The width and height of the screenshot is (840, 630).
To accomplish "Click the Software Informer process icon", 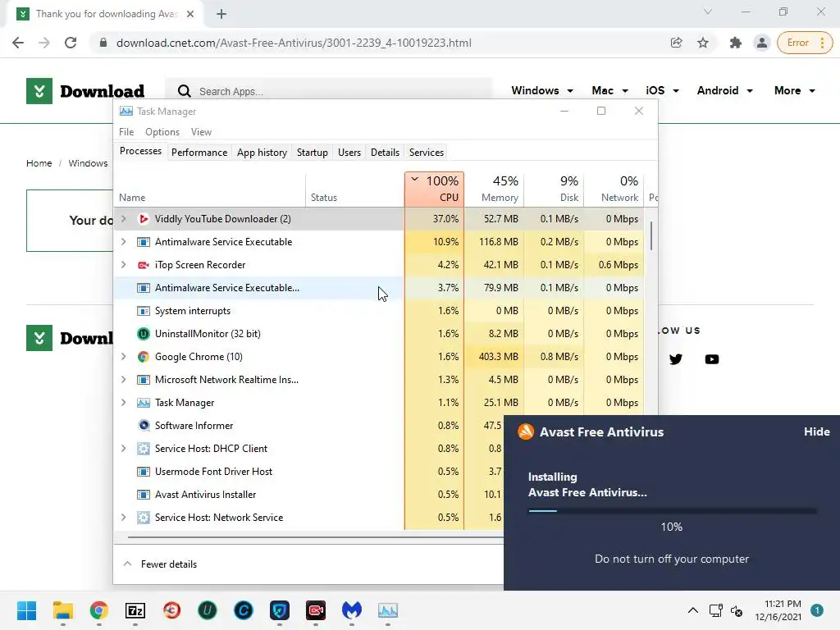I will point(143,426).
